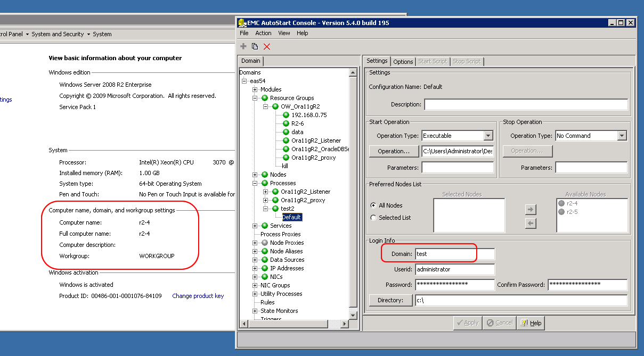Viewport: 644px width, 356px height.
Task: Open Stop Operation Type dropdown
Action: tap(622, 136)
